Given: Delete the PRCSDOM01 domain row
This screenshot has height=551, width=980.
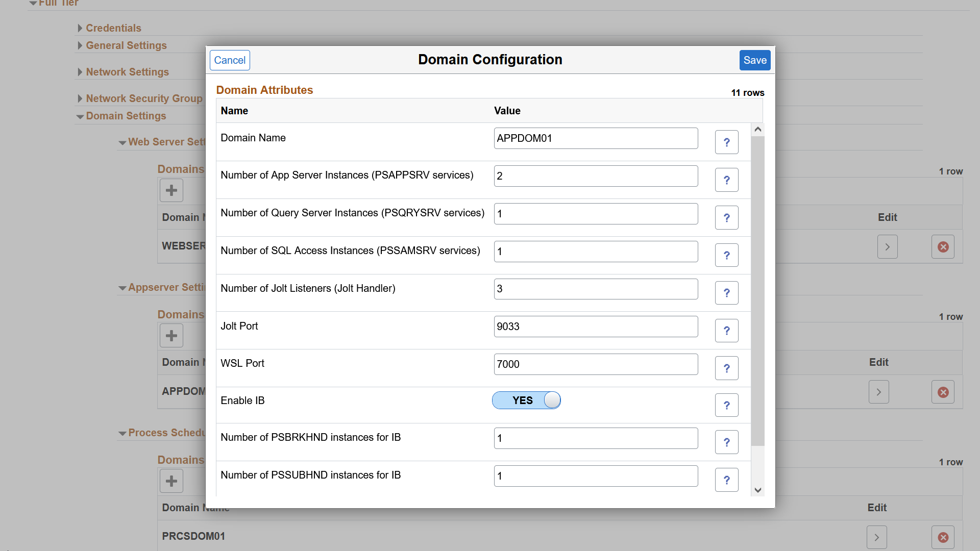Looking at the screenshot, I should tap(943, 537).
